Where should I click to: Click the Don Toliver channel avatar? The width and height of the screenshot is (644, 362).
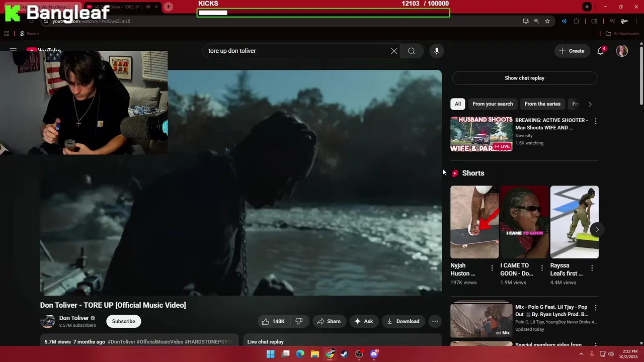[x=48, y=321]
